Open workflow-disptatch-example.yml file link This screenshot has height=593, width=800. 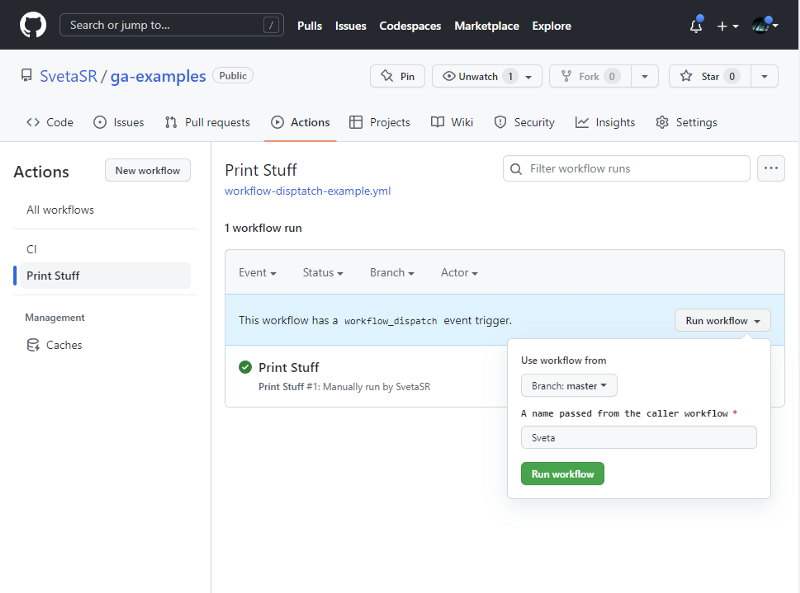308,191
